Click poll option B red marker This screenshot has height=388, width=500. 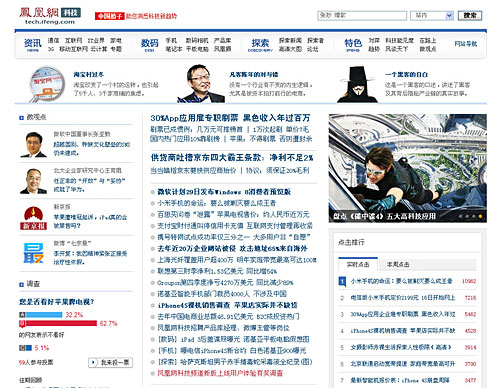22,323
